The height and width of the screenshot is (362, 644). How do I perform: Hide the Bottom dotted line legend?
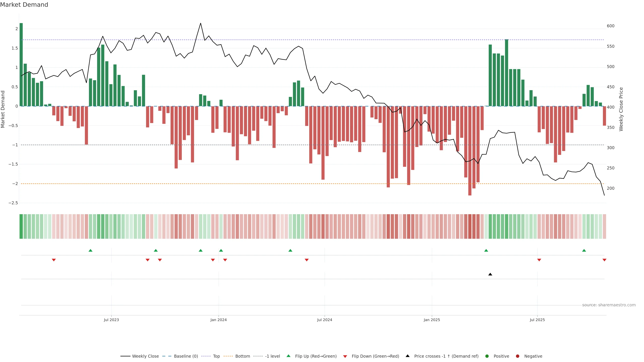[x=243, y=356]
